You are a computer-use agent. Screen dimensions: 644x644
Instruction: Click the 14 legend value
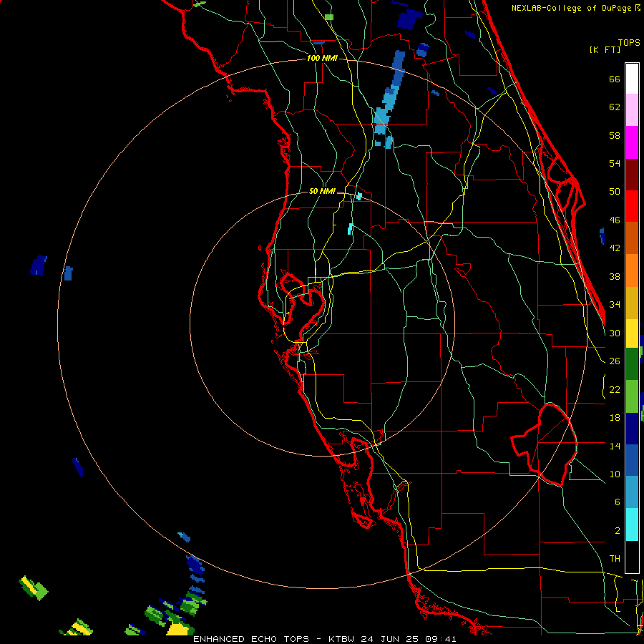(615, 446)
